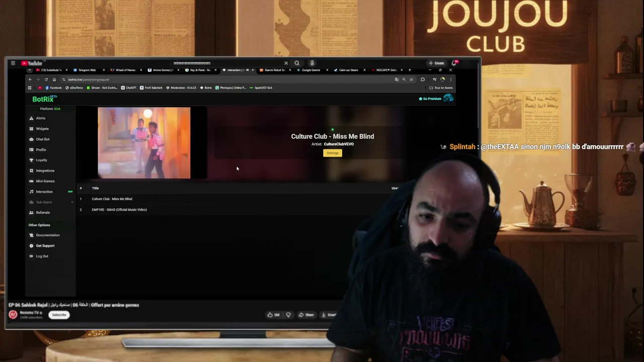Viewport: 644px width, 362px height.
Task: Click the YouTube search magnifier button
Action: point(297,63)
